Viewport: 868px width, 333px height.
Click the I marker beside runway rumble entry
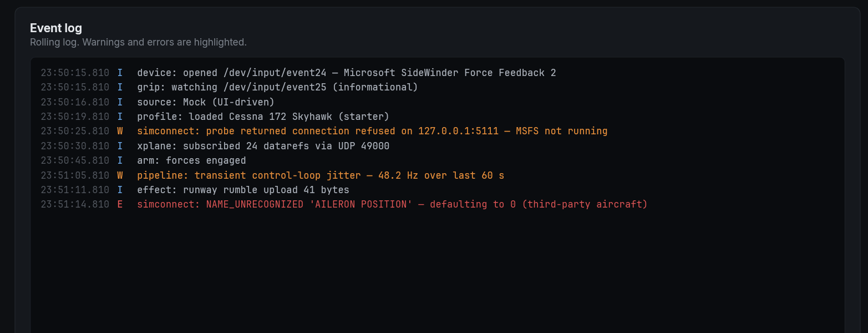click(x=120, y=190)
